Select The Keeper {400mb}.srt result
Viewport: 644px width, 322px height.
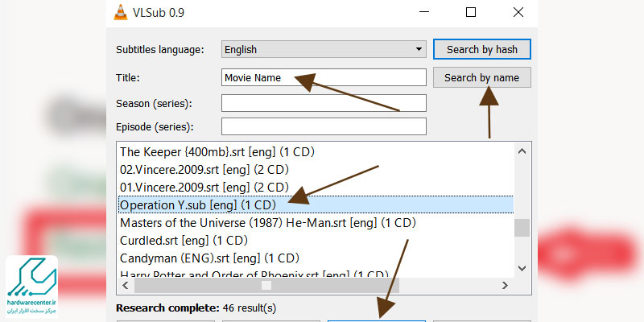point(316,152)
